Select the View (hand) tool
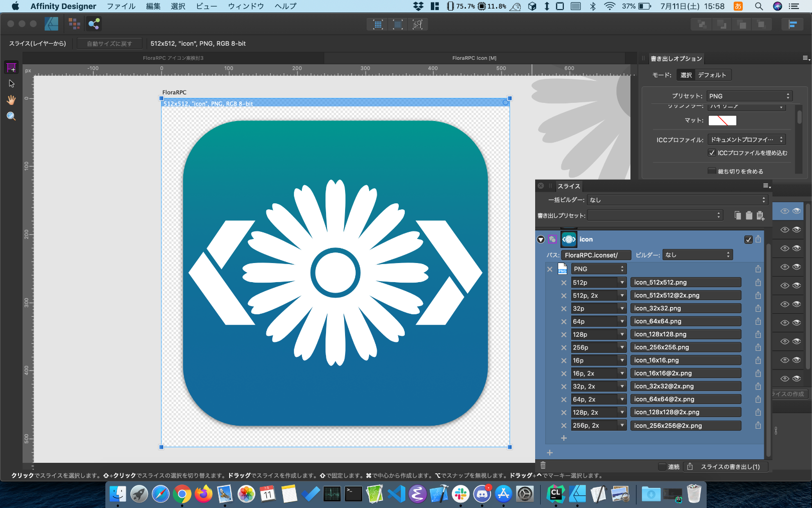 pyautogui.click(x=11, y=100)
